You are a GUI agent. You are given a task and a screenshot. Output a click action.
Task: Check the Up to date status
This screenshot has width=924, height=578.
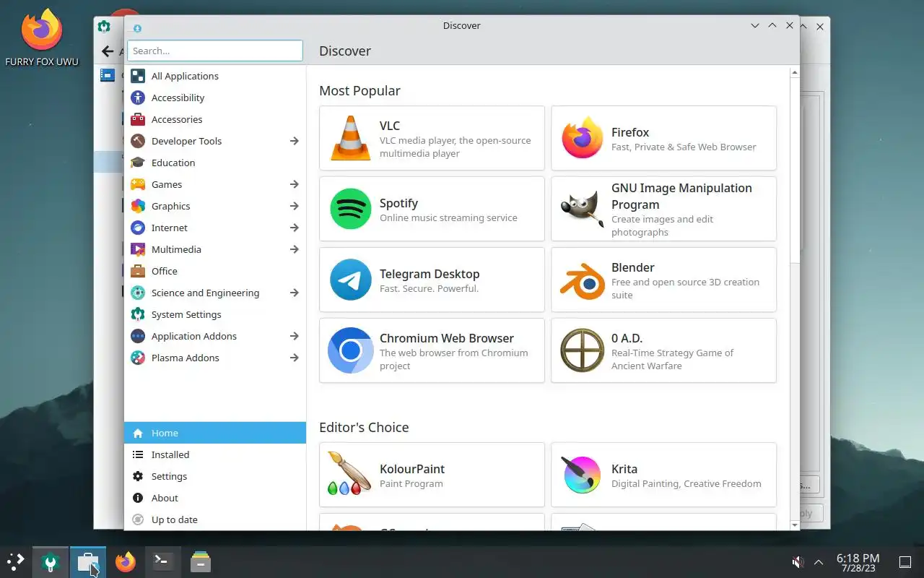coord(215,519)
